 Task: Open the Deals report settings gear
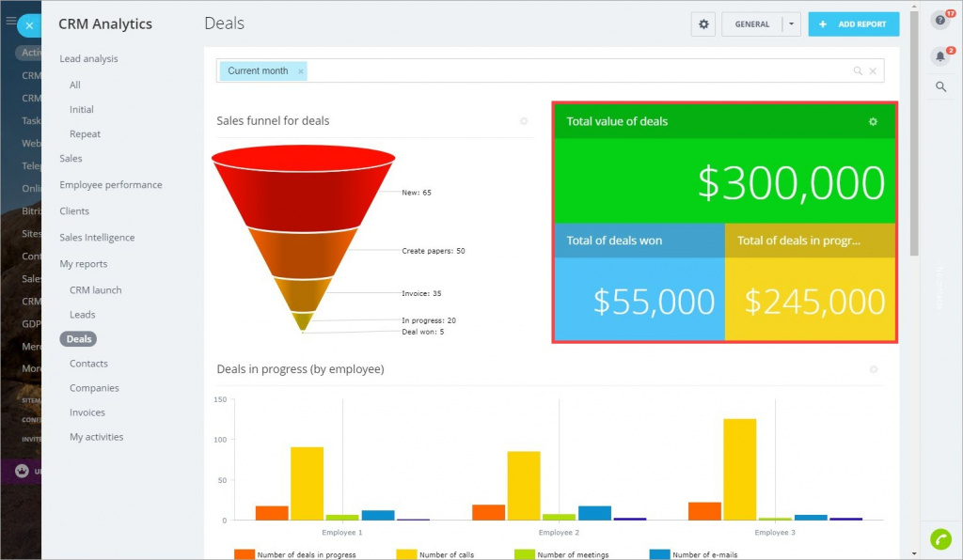tap(703, 23)
